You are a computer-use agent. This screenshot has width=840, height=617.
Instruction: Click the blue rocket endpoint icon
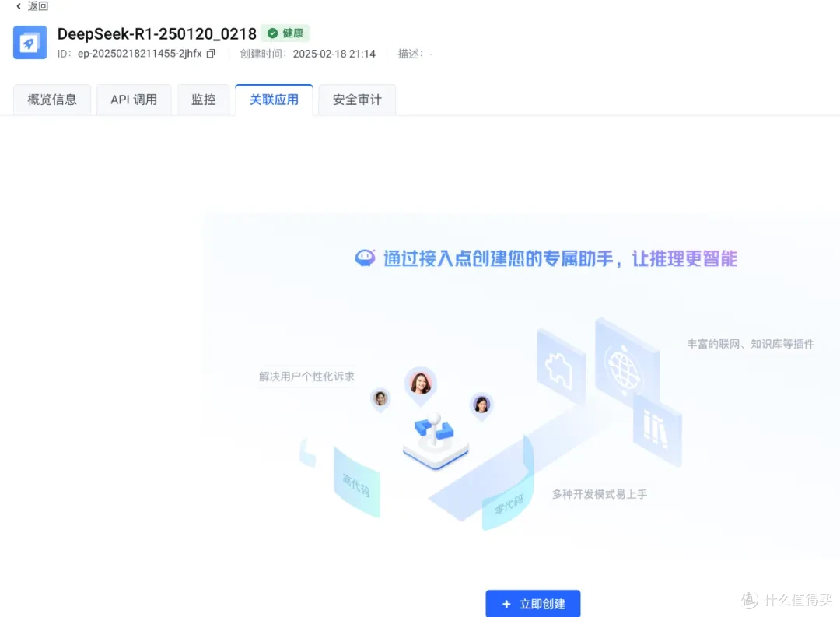(x=30, y=42)
